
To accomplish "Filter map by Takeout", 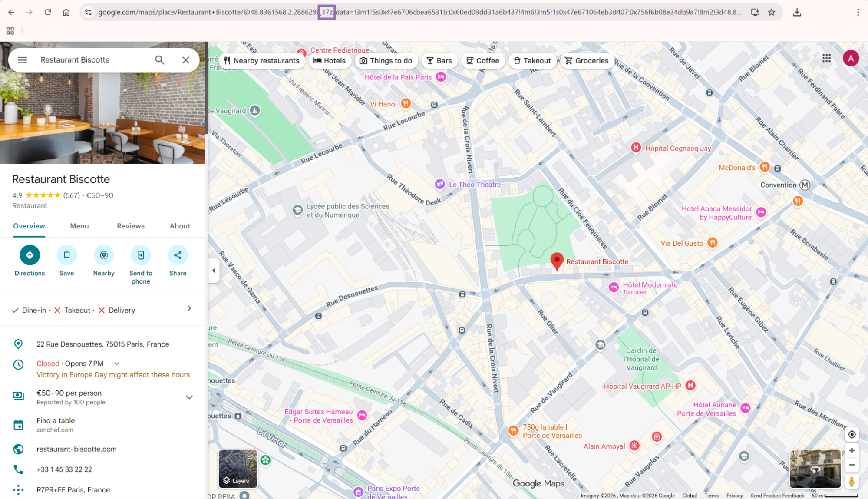I will tap(532, 61).
